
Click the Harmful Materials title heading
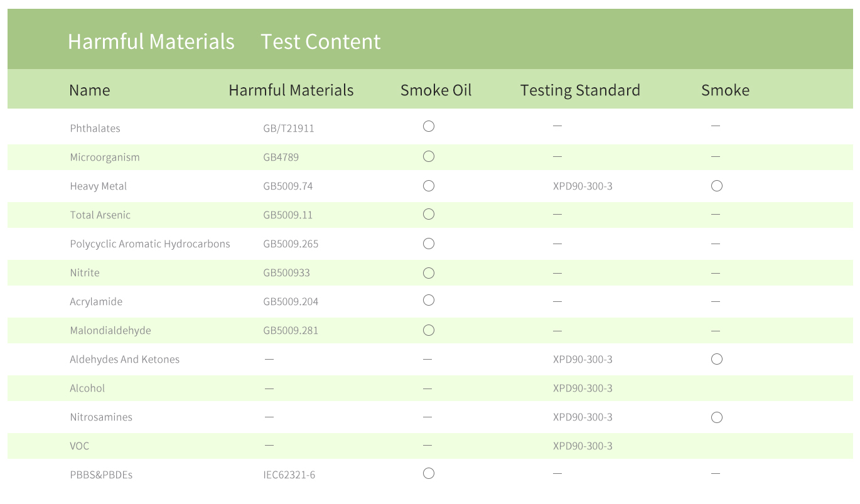[x=151, y=41]
